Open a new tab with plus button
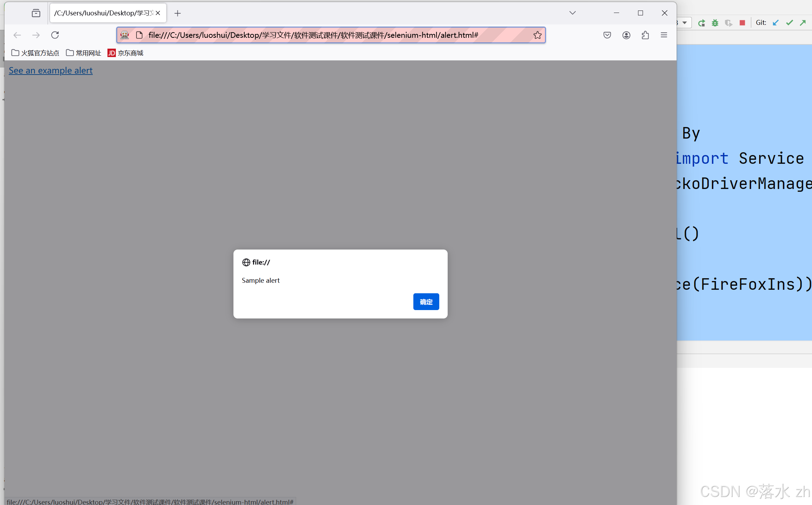Image resolution: width=812 pixels, height=505 pixels. (x=177, y=13)
